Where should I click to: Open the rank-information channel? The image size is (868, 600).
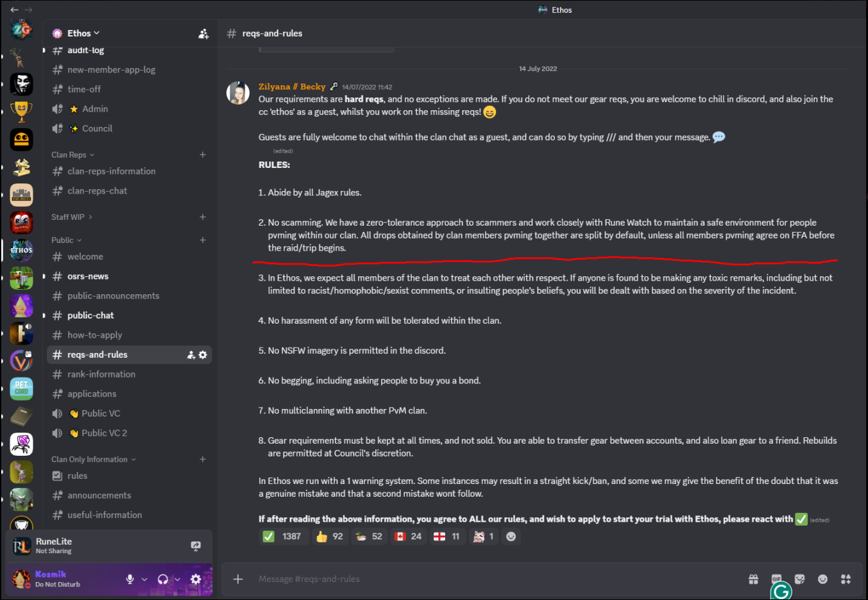tap(130, 374)
